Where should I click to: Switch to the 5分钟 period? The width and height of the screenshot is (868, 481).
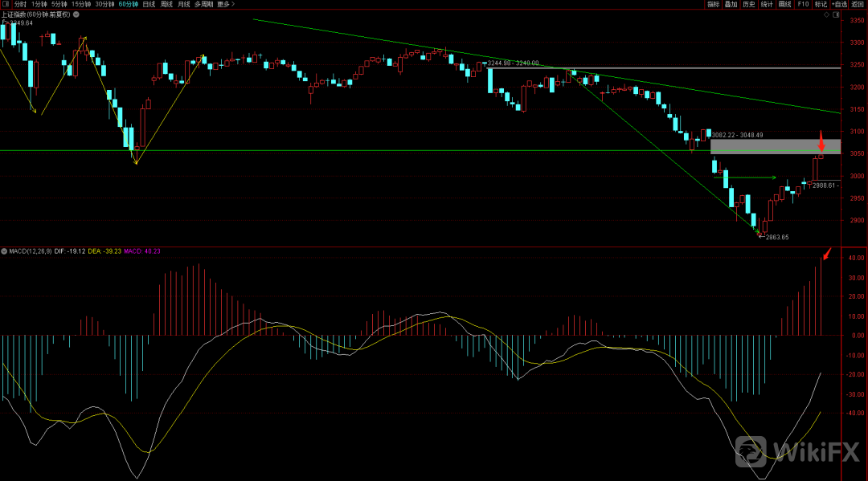(x=59, y=4)
